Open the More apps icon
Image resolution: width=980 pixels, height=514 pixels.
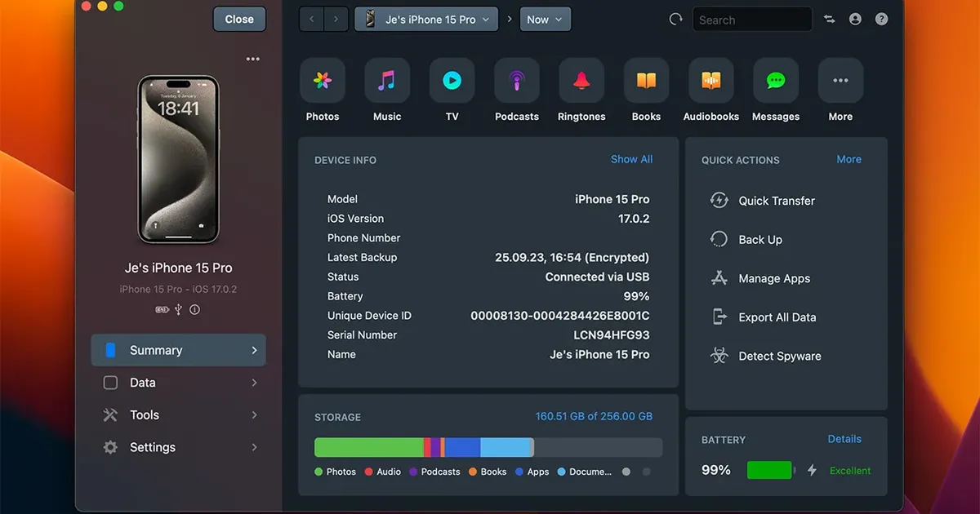[840, 80]
